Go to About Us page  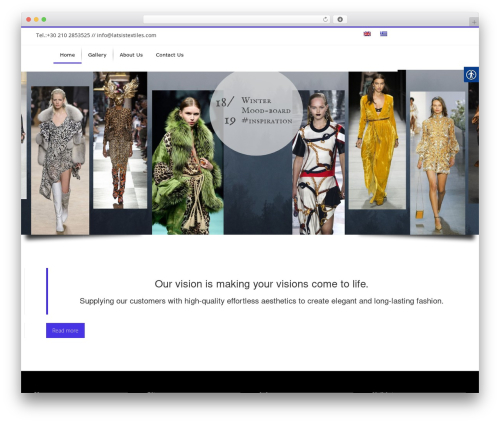pyautogui.click(x=131, y=55)
